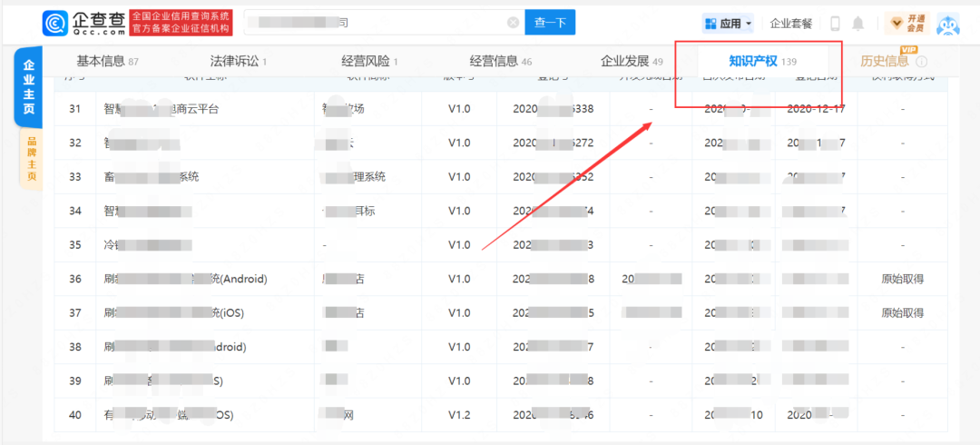This screenshot has width=980, height=445.
Task: Open the user avatar icon
Action: coord(947,25)
